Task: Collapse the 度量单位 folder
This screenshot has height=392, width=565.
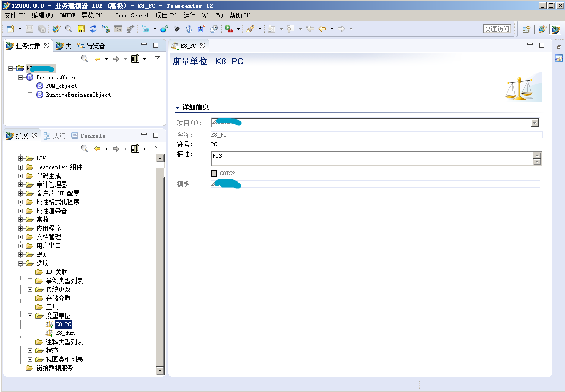Action: [30, 315]
